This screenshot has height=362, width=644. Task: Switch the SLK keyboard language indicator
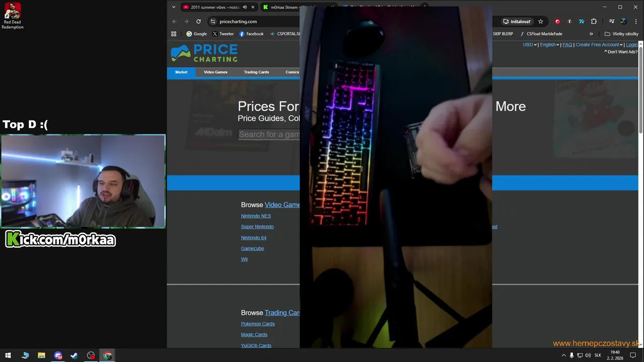598,355
